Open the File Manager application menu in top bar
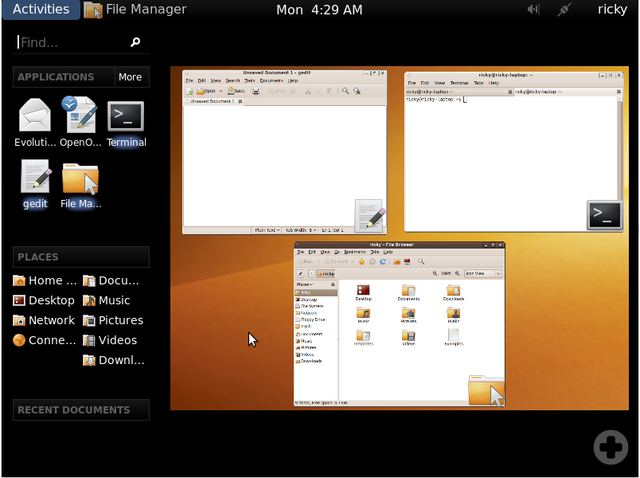The width and height of the screenshot is (640, 478). tap(135, 9)
